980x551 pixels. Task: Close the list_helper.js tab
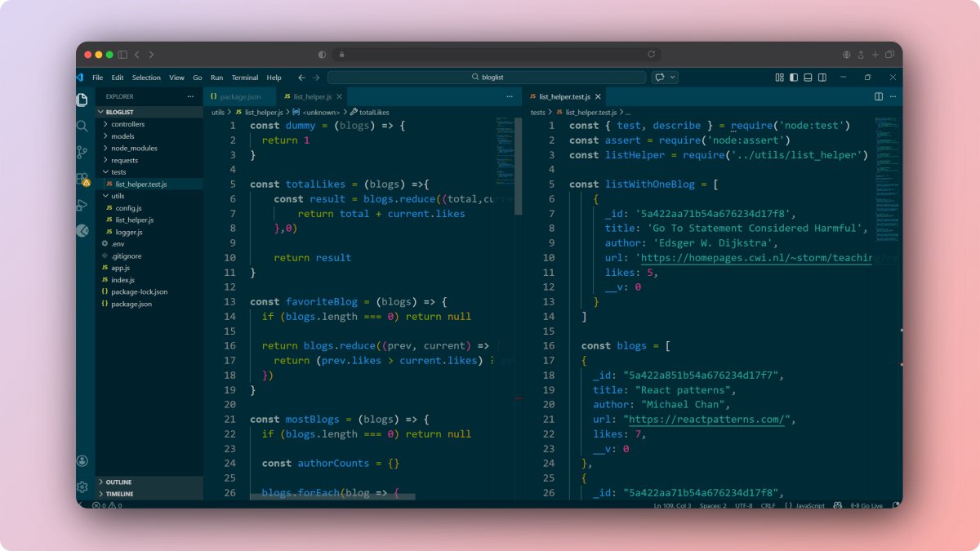point(339,96)
